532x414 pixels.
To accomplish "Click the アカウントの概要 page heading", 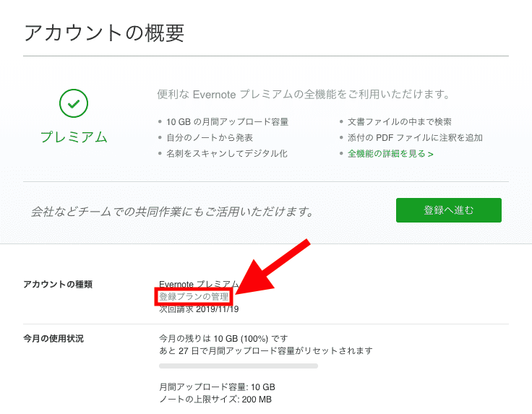I will [x=104, y=33].
